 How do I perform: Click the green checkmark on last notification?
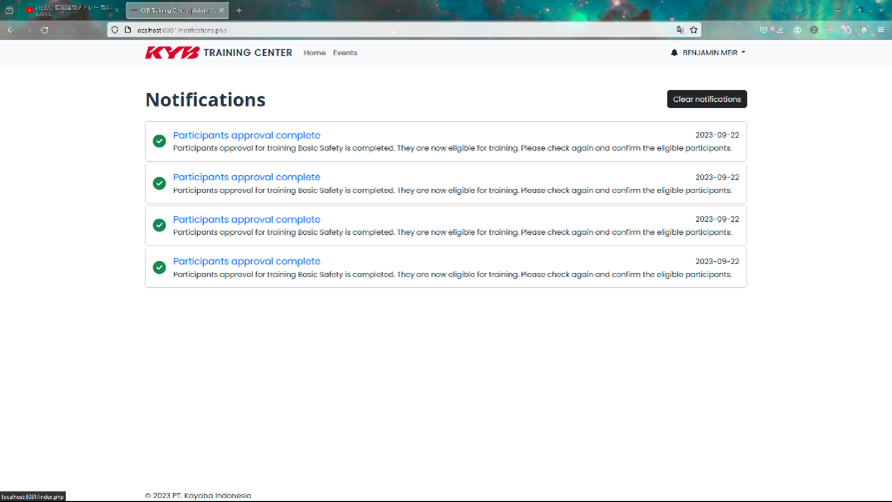[x=159, y=267]
